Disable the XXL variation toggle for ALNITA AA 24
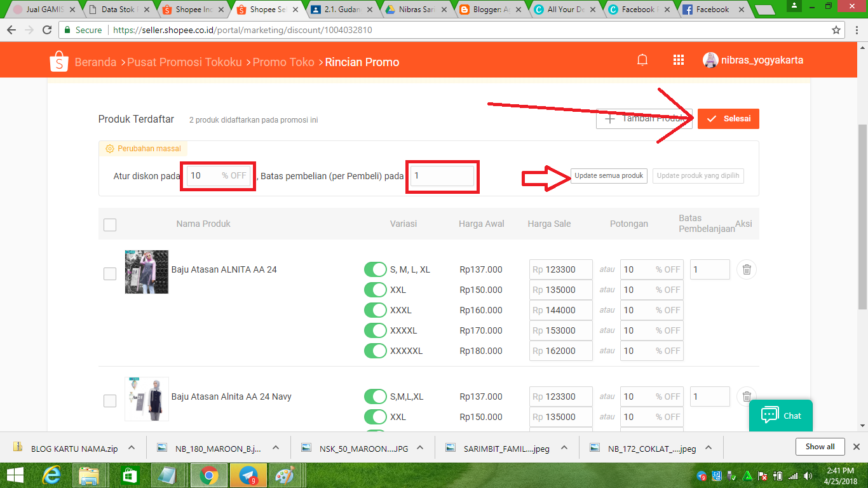 (x=376, y=290)
